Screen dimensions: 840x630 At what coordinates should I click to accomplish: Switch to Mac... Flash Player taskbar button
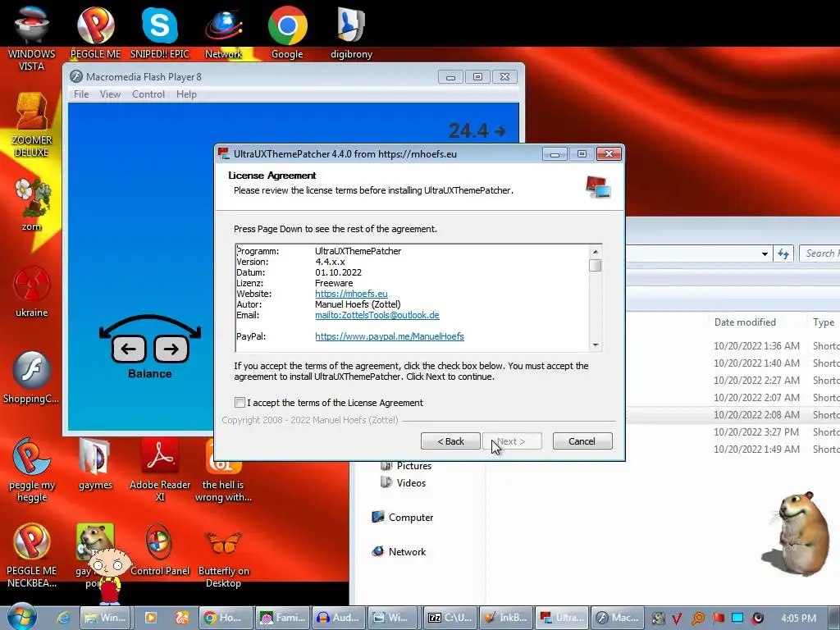click(618, 618)
